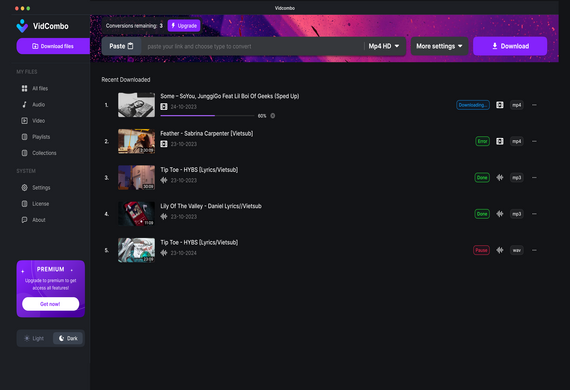Click the date 23-10-2024

click(x=184, y=253)
